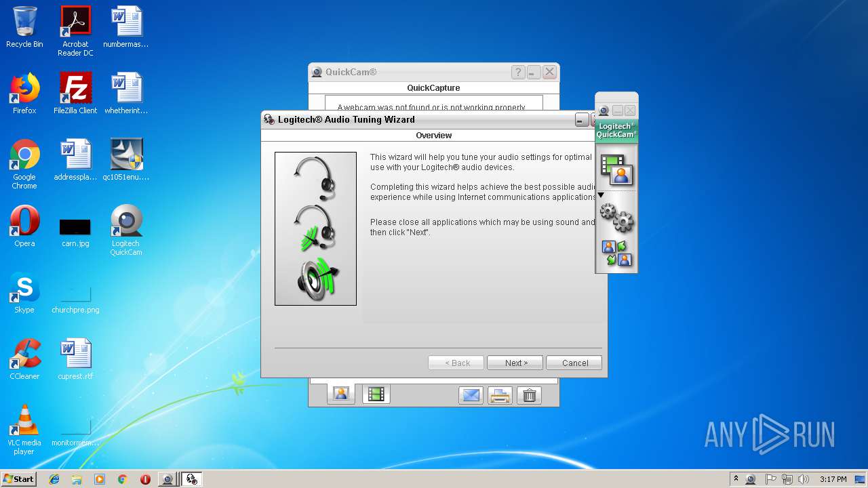Click the webcam icon atop the QuickCam sidebar

coord(604,110)
